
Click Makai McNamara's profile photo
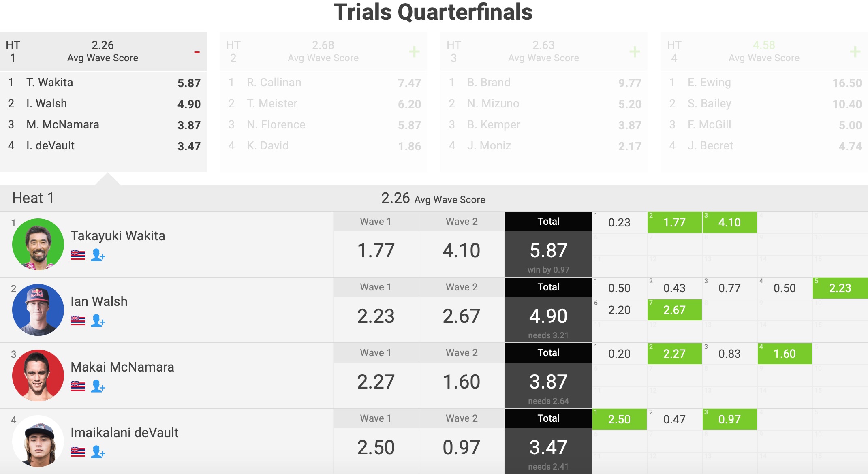(x=38, y=376)
